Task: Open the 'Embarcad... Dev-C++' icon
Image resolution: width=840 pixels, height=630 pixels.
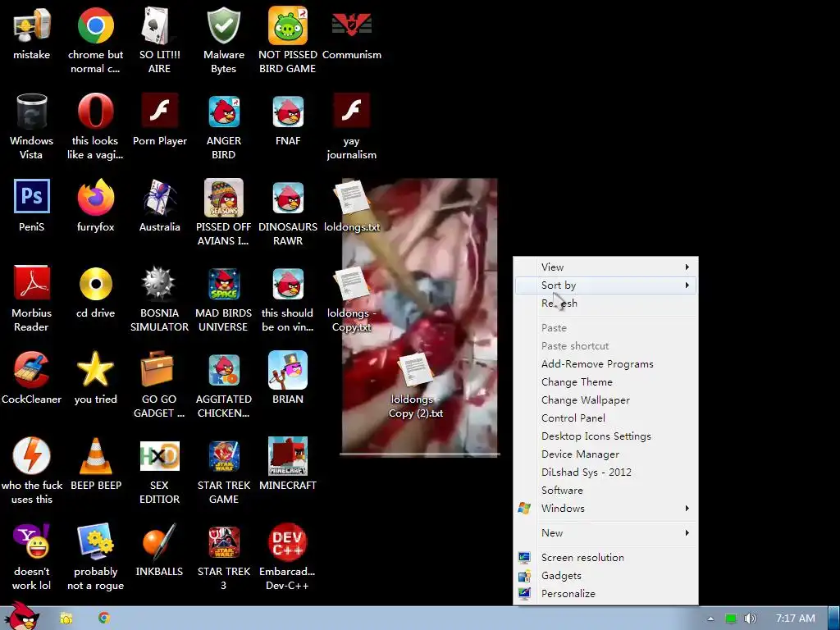Action: (x=288, y=542)
